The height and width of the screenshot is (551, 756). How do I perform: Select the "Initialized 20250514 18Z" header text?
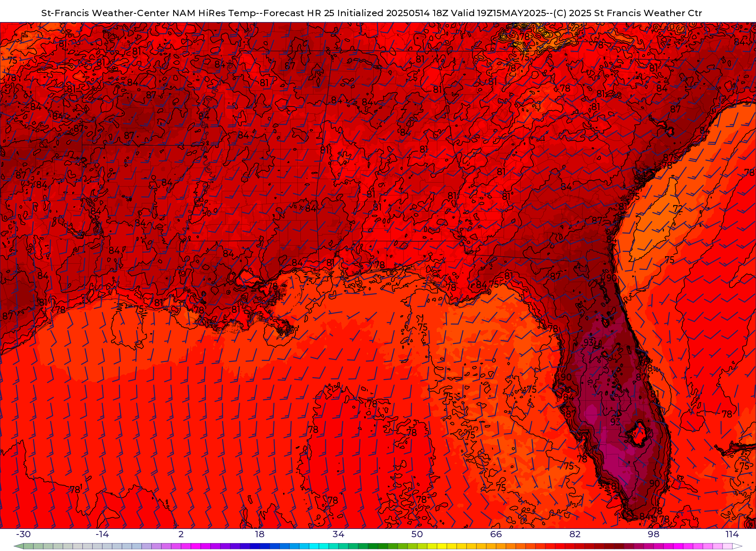coord(392,13)
